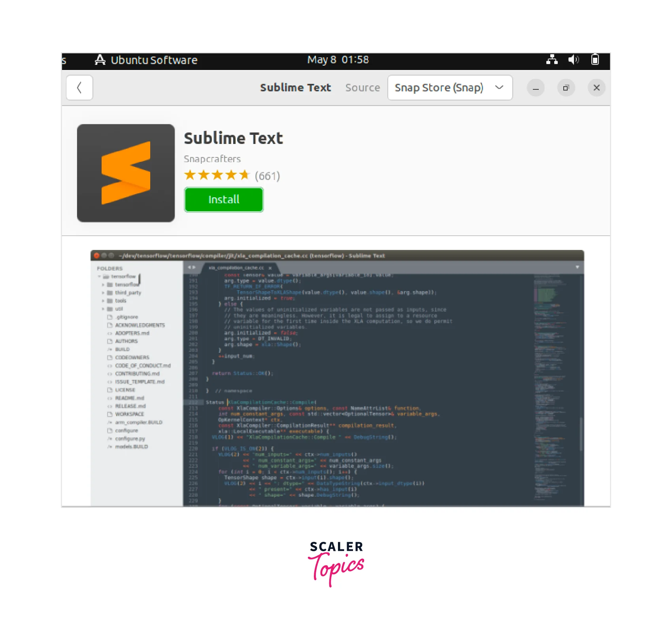Close the Ubuntu Software window
The height and width of the screenshot is (628, 672).
click(x=596, y=88)
